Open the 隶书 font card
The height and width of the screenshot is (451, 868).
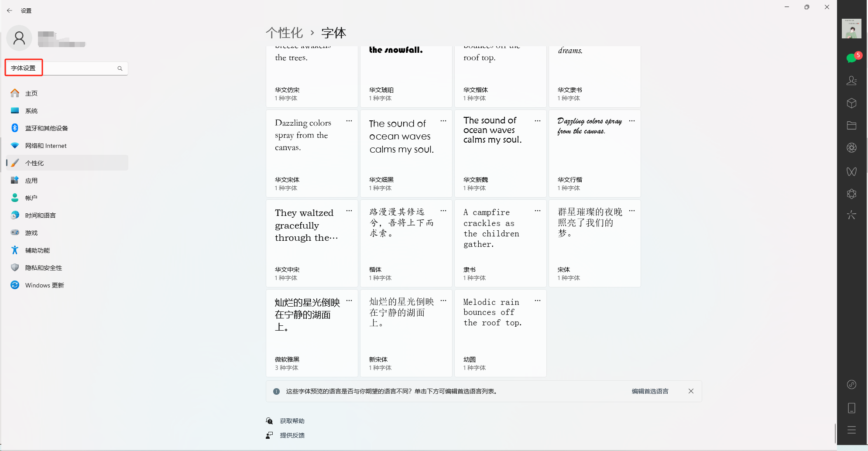[501, 243]
